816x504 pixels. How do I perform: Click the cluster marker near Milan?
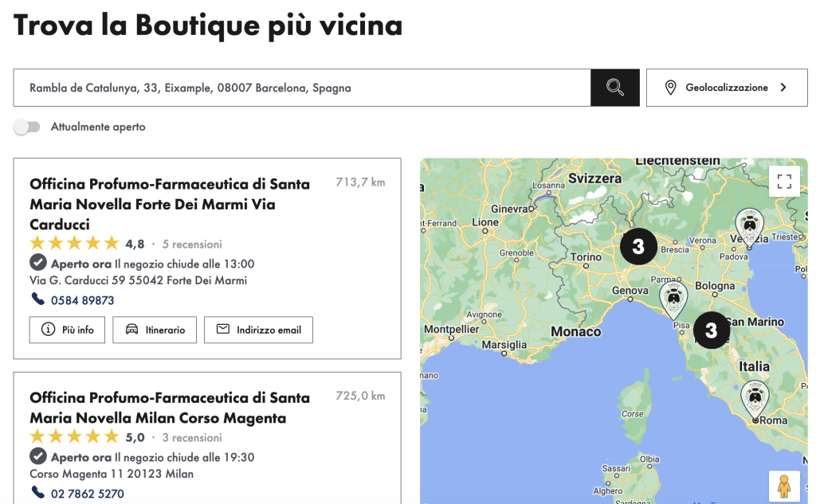638,246
